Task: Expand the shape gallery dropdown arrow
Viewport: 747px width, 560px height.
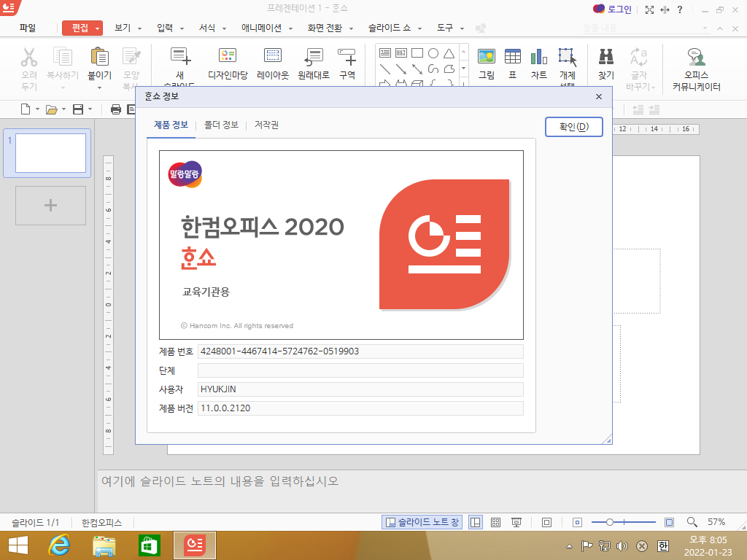Action: click(463, 69)
